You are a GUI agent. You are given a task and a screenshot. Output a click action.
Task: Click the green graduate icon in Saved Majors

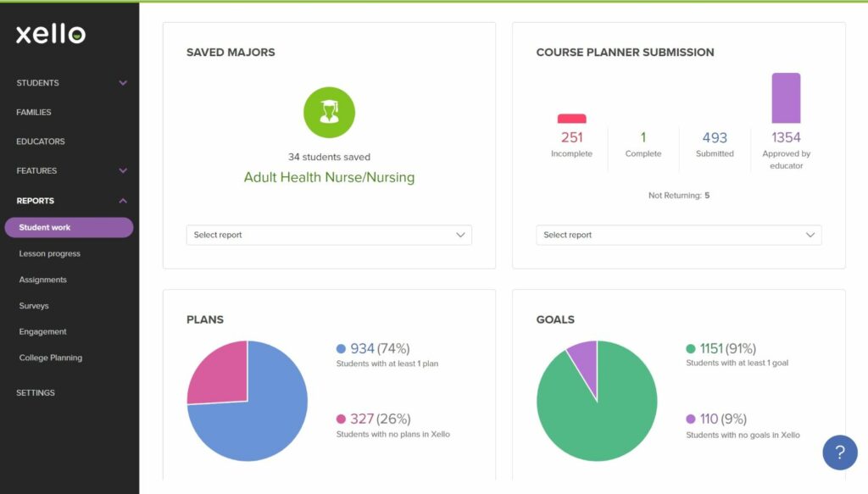click(329, 113)
